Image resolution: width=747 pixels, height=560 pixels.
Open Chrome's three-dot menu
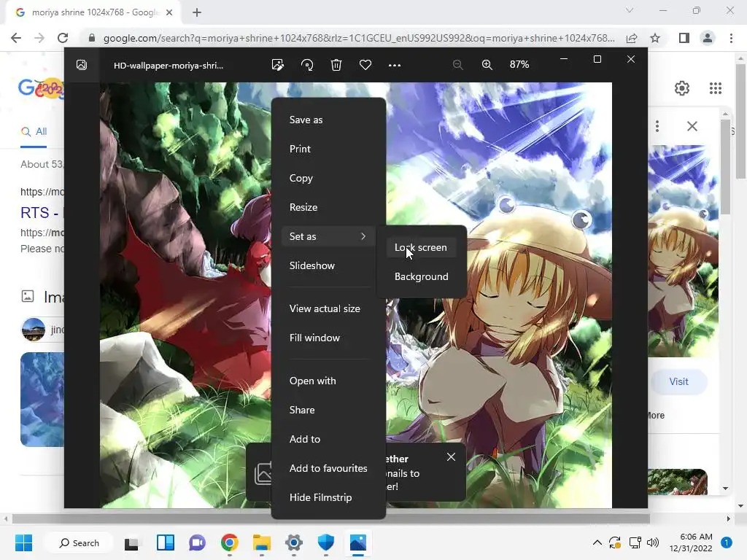coord(731,38)
